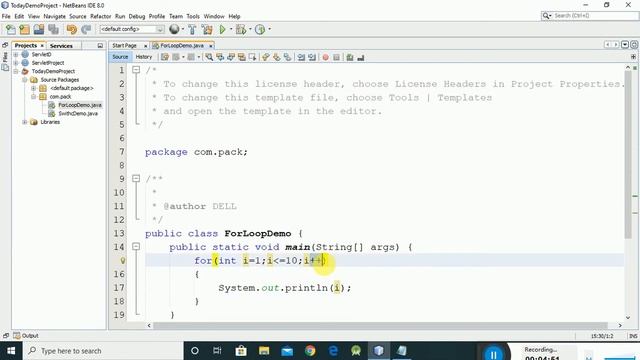Click the New File toolbar icon
The height and width of the screenshot is (360, 640).
click(11, 29)
